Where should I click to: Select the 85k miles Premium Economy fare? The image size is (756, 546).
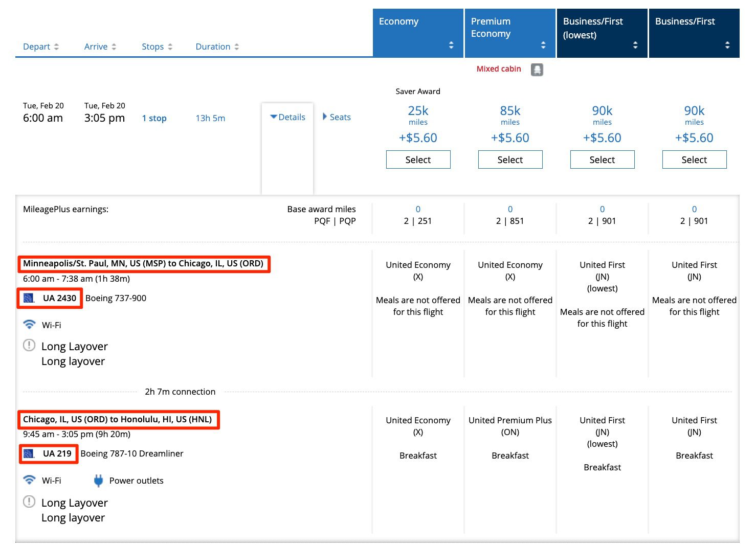[x=510, y=160]
